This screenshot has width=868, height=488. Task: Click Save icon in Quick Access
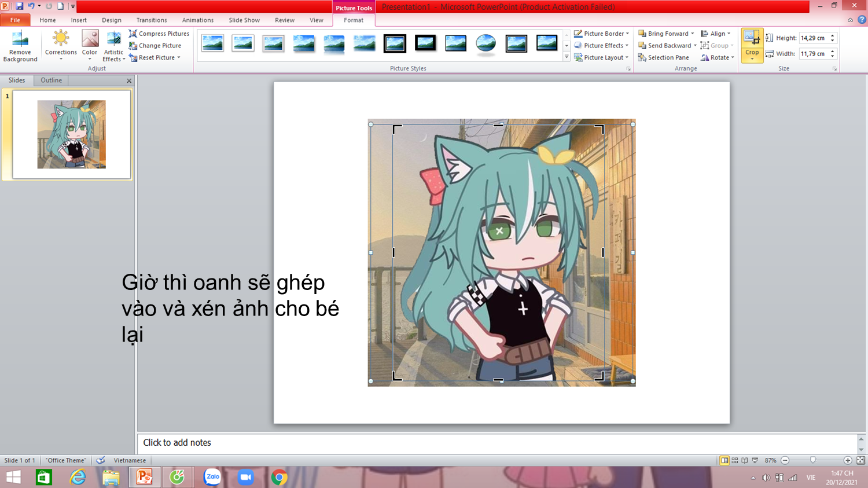point(20,6)
